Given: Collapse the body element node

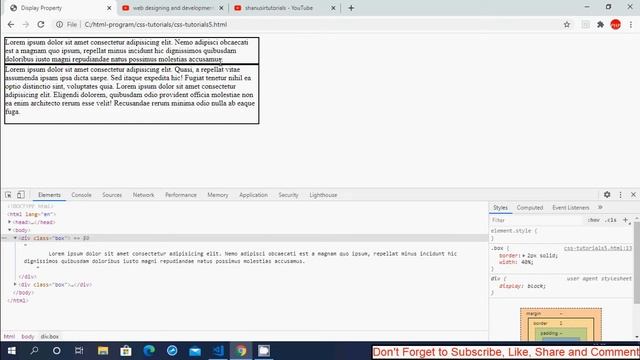Looking at the screenshot, I should (x=9, y=230).
